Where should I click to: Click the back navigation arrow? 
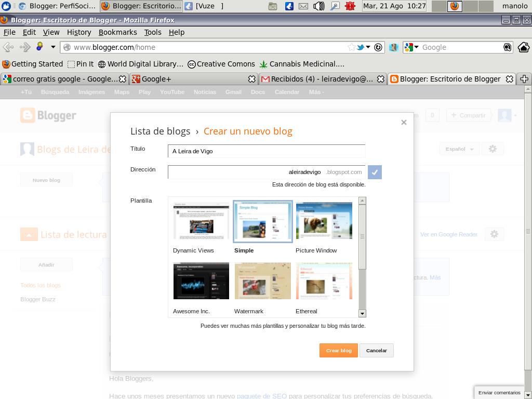[7, 47]
